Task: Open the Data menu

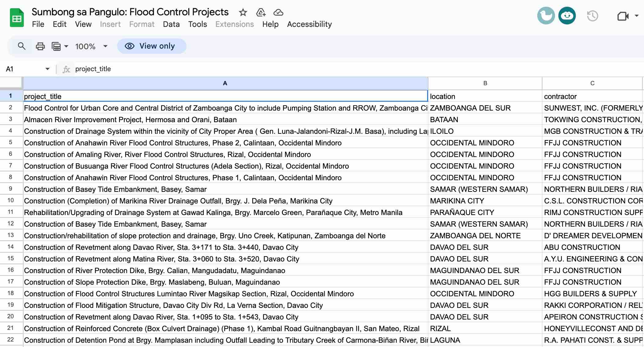Action: [x=171, y=24]
